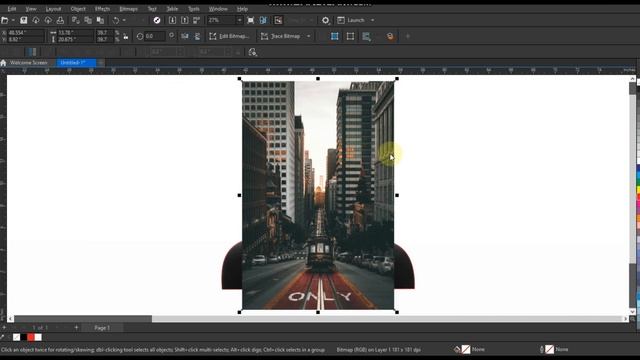The width and height of the screenshot is (640, 360).
Task: Click the white square frame icon
Action: pos(350,36)
